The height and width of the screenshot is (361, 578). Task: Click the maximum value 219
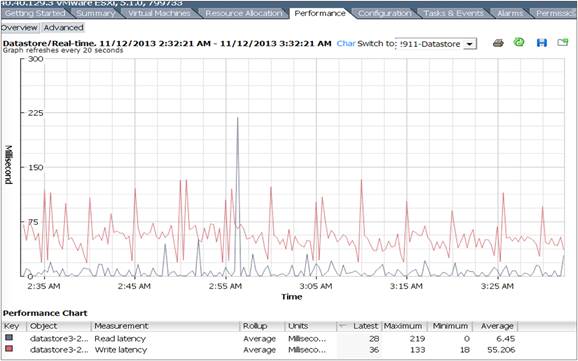tap(417, 339)
